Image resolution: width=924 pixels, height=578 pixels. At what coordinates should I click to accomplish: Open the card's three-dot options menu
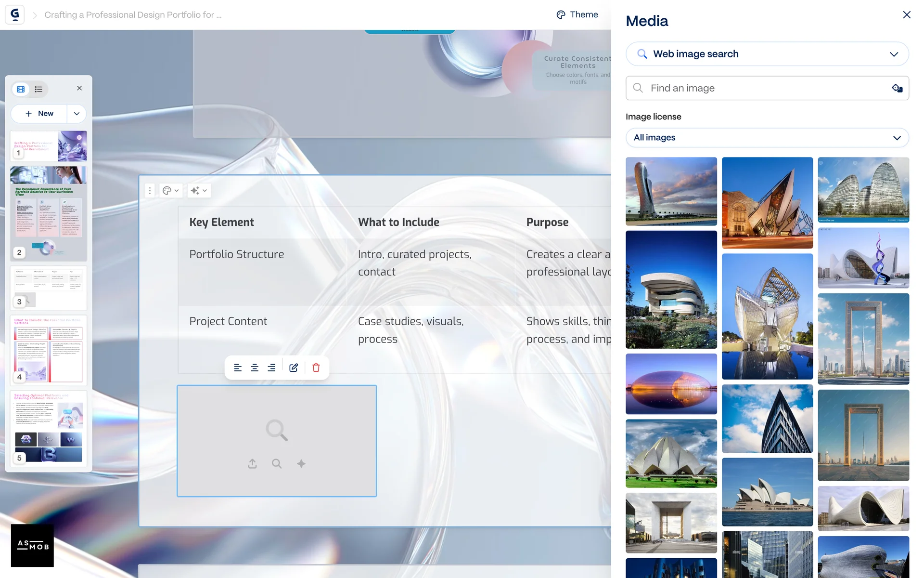[150, 191]
